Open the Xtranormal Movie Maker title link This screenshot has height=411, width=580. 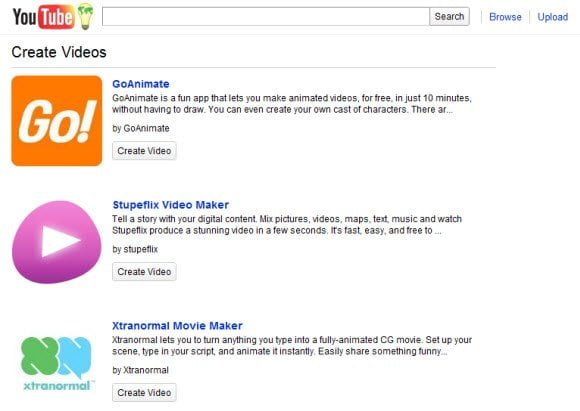177,326
